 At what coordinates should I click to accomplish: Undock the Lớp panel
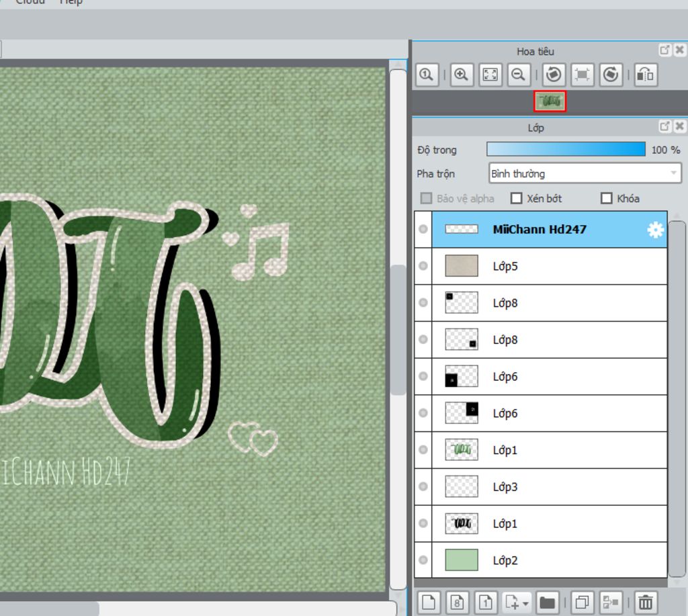(x=664, y=126)
